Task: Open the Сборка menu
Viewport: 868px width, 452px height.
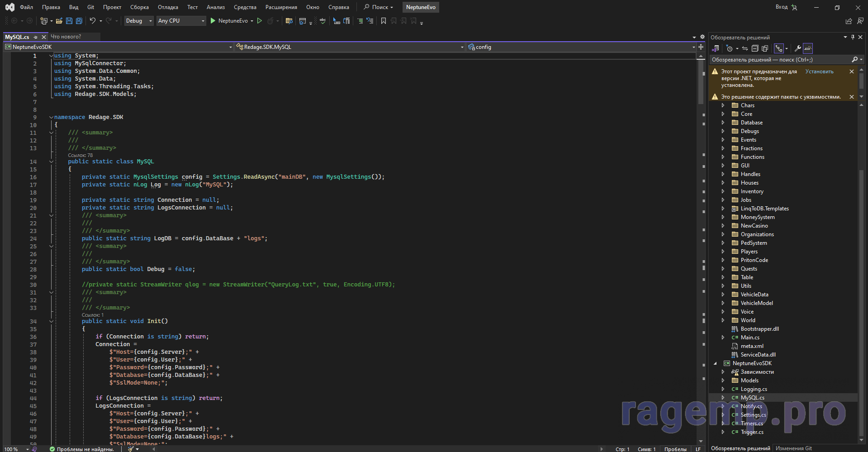Action: (x=139, y=7)
